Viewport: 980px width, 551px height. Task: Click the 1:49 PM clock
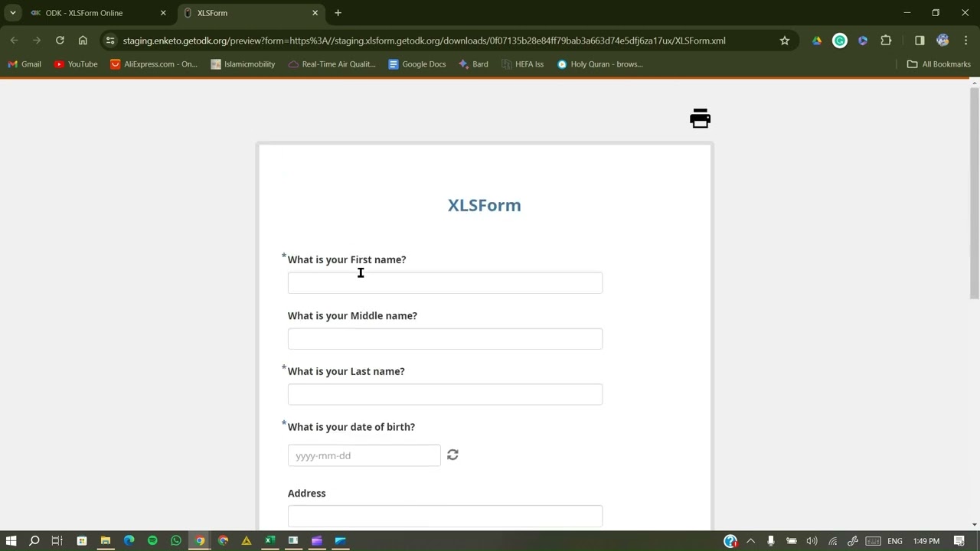(x=926, y=541)
